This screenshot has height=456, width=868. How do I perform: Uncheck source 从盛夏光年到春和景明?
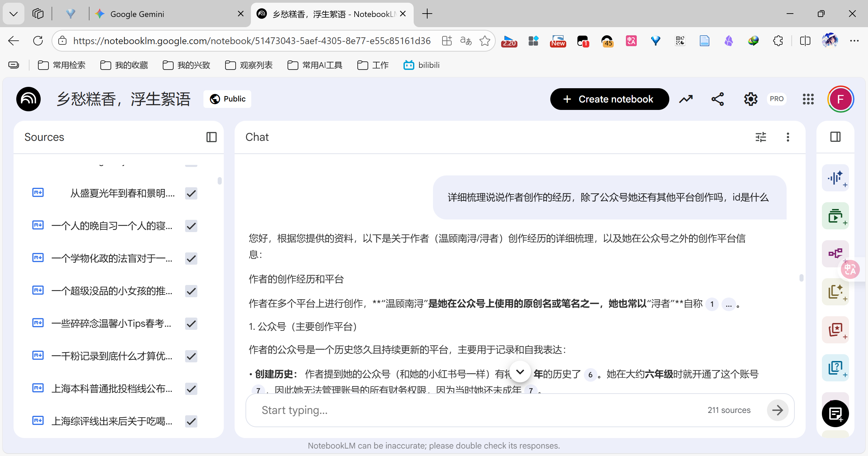[191, 193]
